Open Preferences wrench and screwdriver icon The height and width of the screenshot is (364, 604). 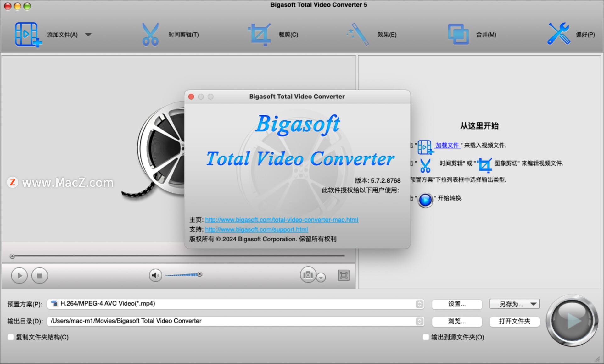[x=559, y=34]
